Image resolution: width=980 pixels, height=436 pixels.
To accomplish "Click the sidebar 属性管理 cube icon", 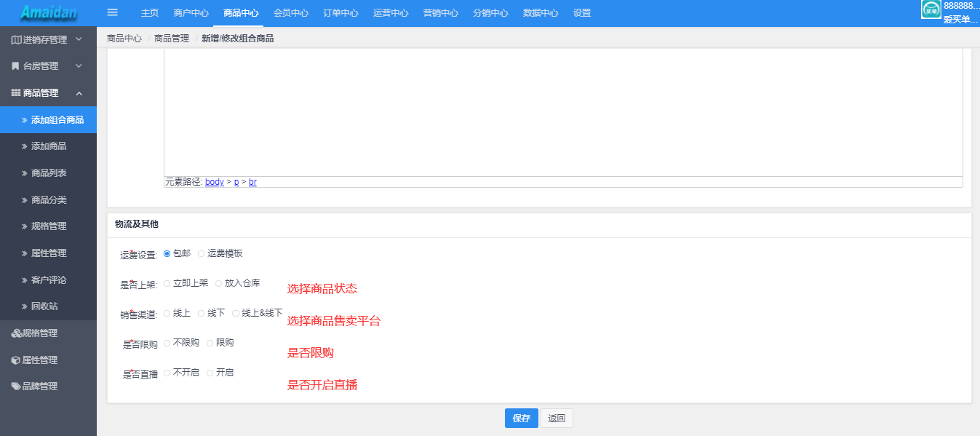I will pos(16,360).
